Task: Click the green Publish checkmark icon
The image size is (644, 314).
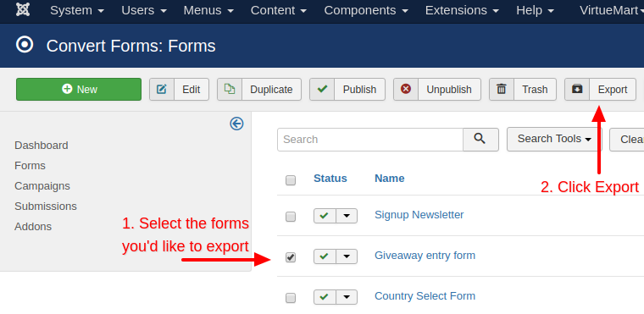Action: 322,89
